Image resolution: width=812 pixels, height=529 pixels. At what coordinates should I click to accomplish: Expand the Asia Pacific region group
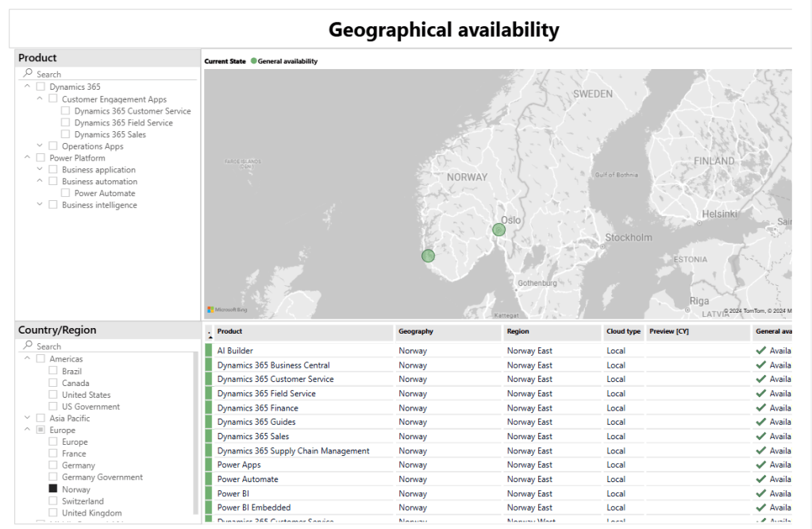[28, 418]
